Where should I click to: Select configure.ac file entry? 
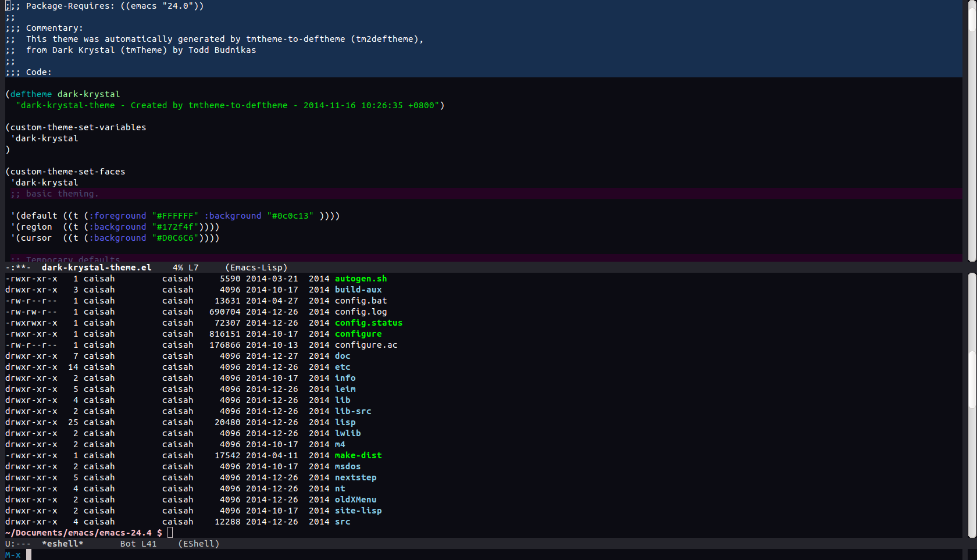click(366, 345)
